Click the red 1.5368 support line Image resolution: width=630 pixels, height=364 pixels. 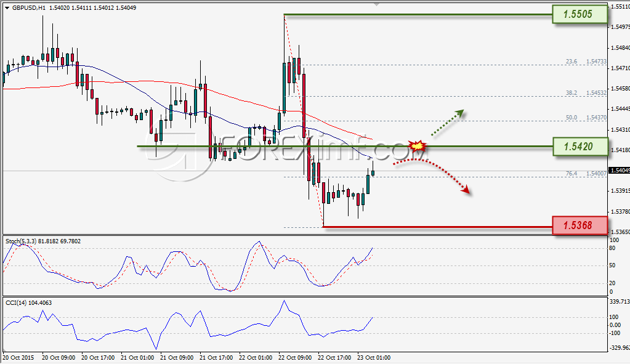pos(437,227)
